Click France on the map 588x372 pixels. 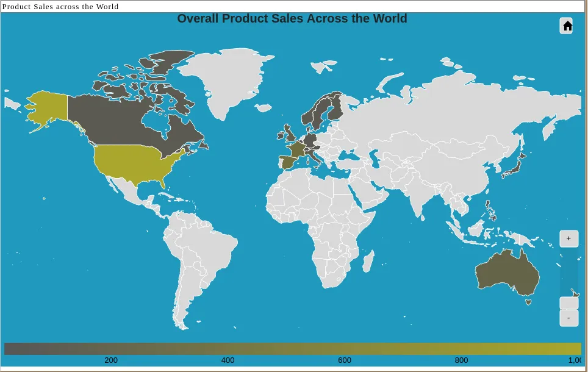click(298, 150)
